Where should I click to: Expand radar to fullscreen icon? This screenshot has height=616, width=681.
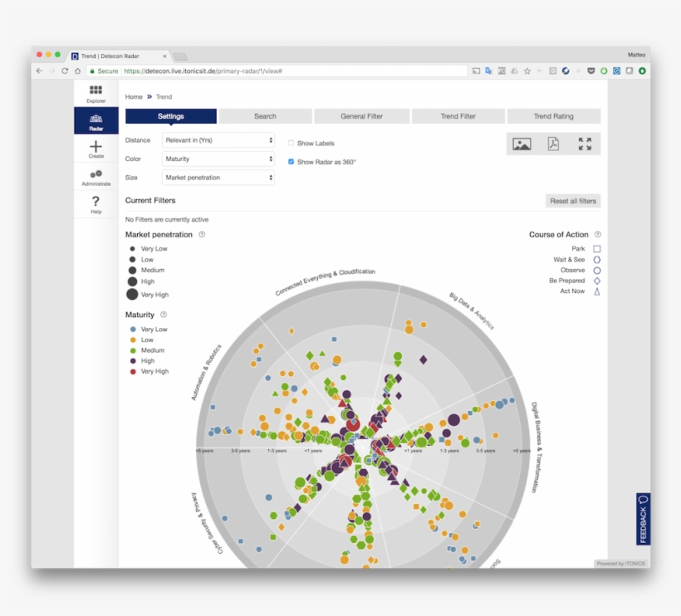(585, 144)
